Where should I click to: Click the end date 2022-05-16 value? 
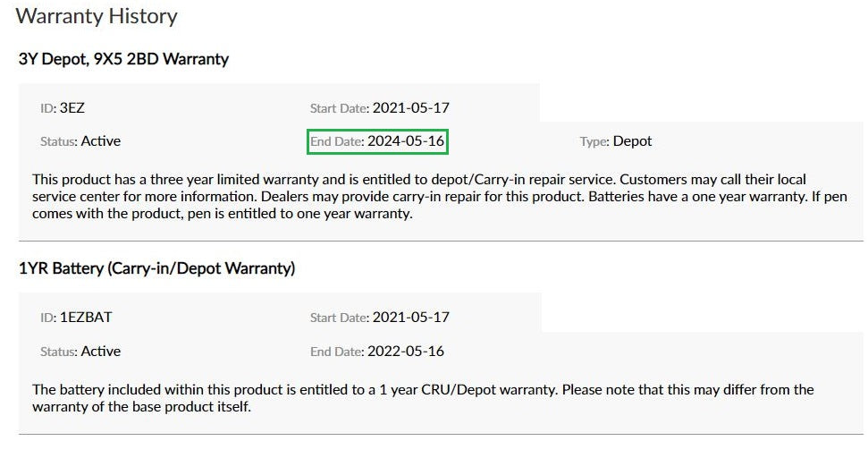pyautogui.click(x=405, y=352)
